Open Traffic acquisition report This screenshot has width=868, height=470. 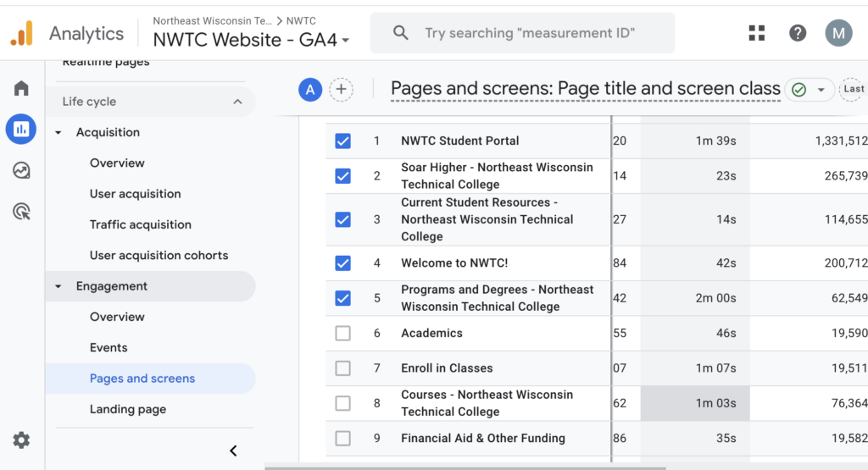pyautogui.click(x=141, y=224)
